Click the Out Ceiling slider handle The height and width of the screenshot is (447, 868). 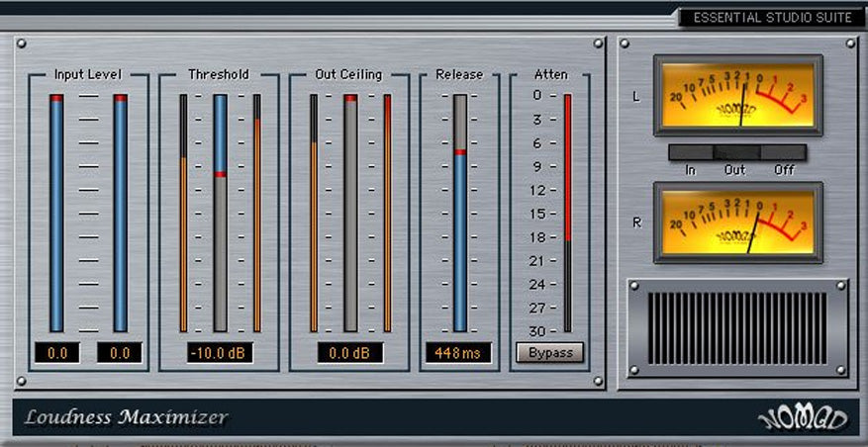350,98
